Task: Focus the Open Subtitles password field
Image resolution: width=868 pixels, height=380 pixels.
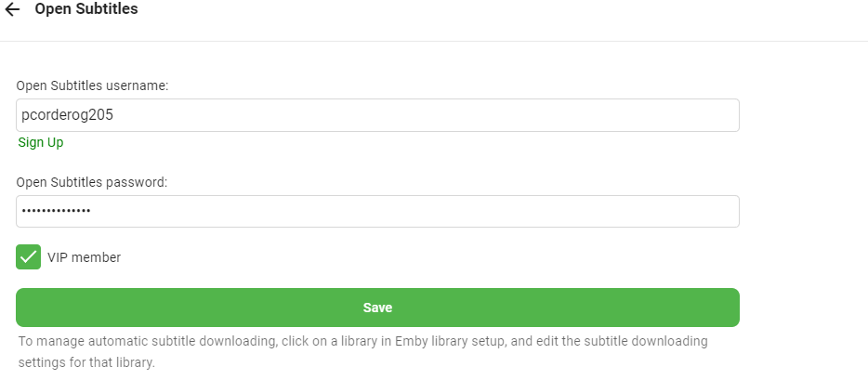Action: tap(377, 211)
